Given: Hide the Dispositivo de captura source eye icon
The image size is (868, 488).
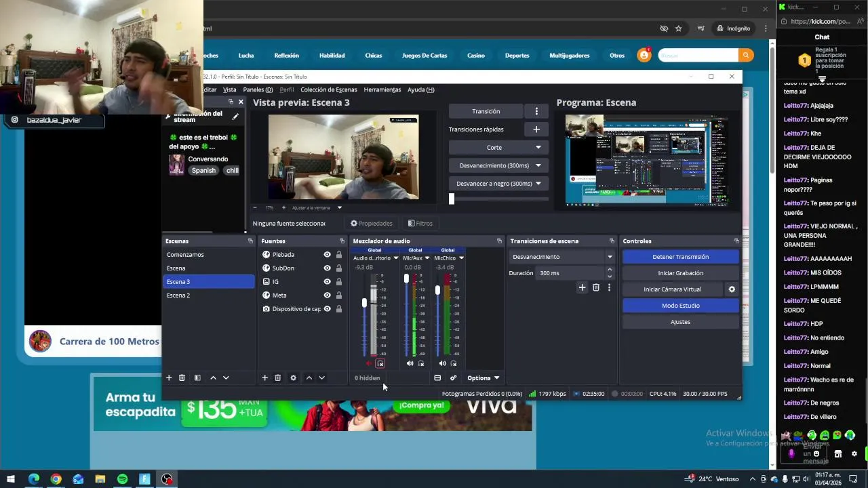Looking at the screenshot, I should (x=327, y=308).
